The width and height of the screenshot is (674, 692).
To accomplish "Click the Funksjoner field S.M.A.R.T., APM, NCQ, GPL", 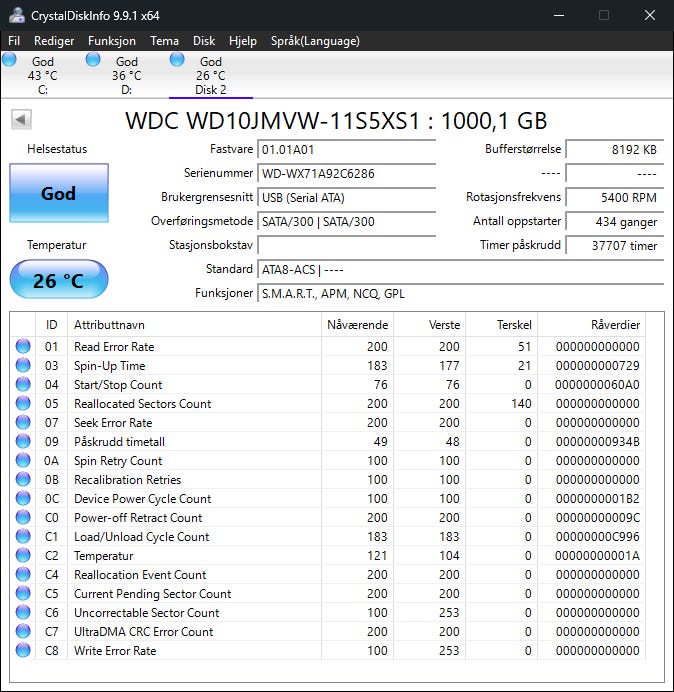I will pos(460,293).
